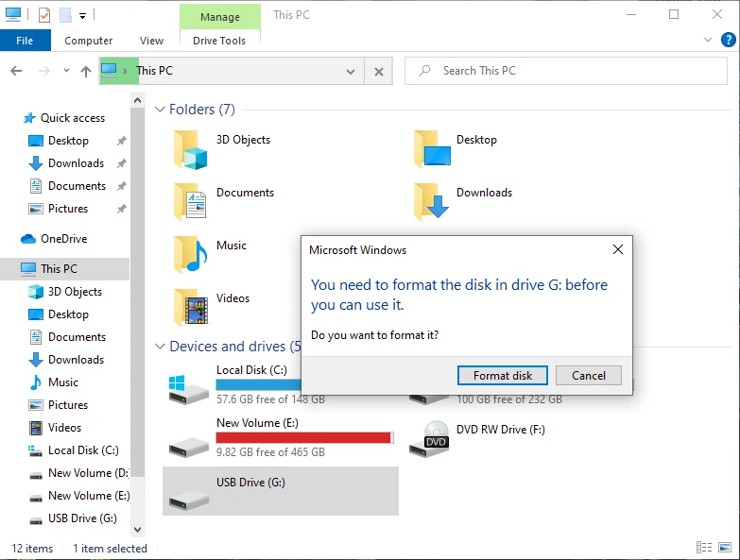Click the stop loading X button
This screenshot has width=740, height=560.
click(378, 72)
